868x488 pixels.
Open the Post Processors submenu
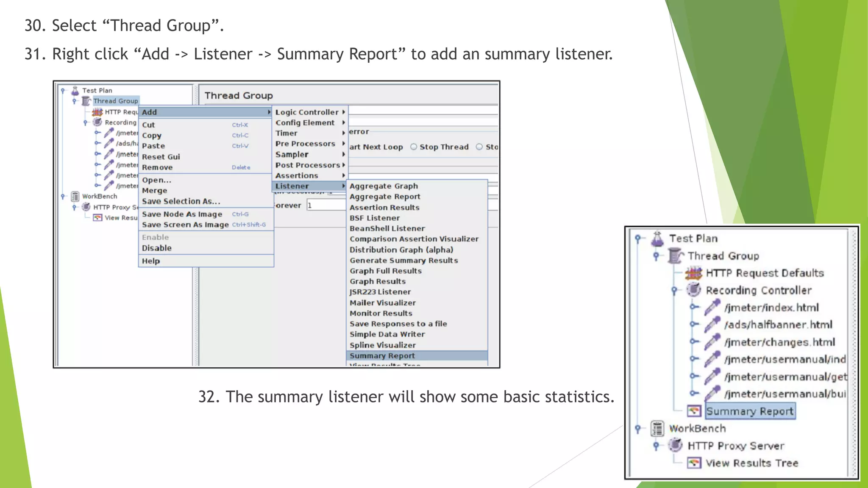tap(310, 165)
